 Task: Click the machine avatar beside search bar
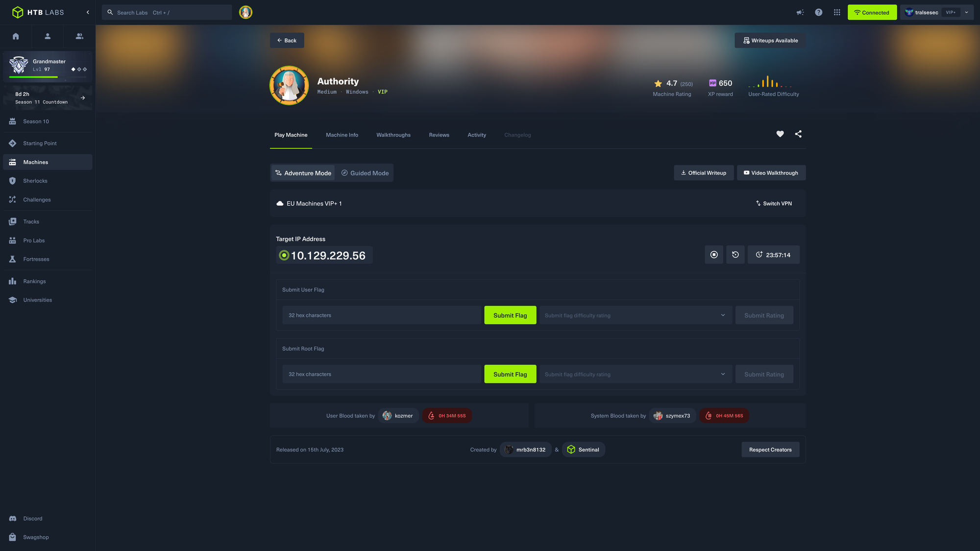coord(245,12)
